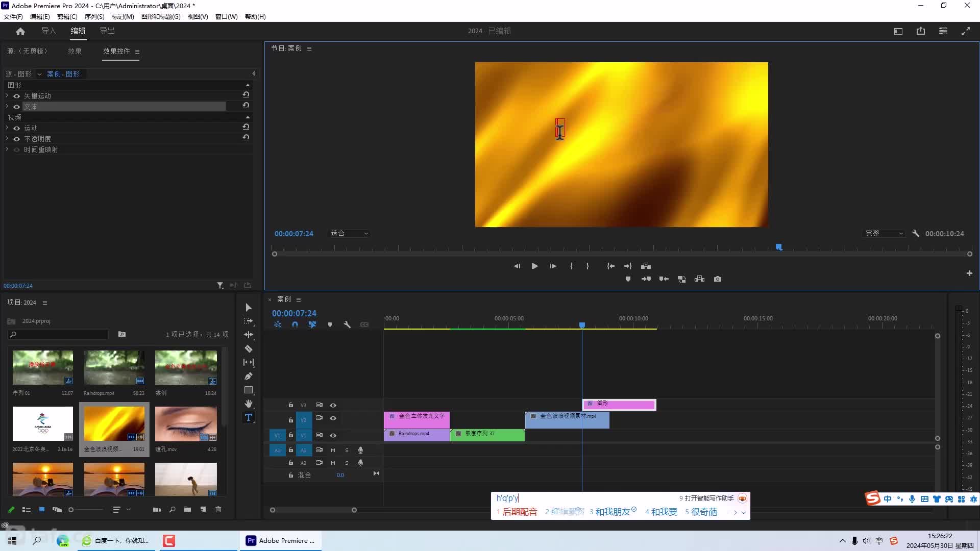Click Mark Out button

[x=587, y=266]
